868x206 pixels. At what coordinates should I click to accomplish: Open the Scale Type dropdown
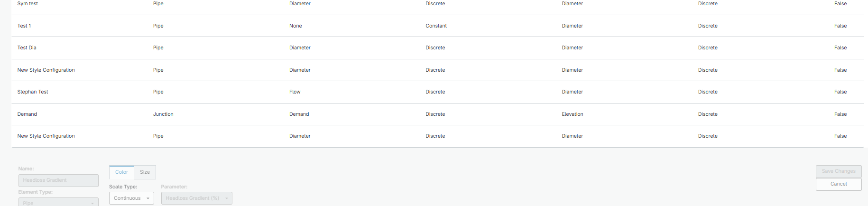click(131, 198)
